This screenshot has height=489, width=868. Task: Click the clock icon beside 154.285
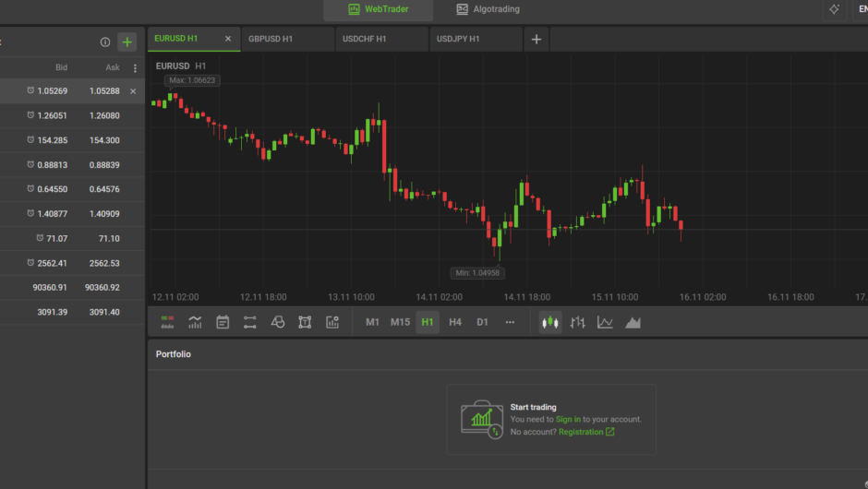click(x=30, y=140)
